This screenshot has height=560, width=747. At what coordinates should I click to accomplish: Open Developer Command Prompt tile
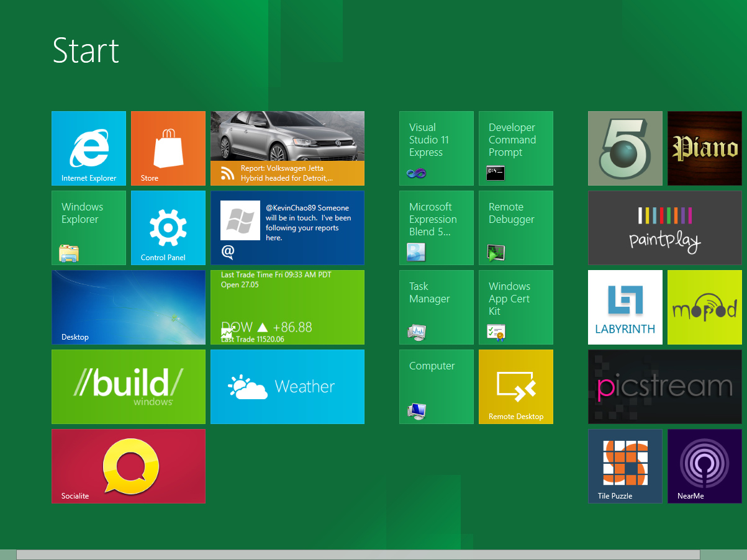tap(516, 148)
